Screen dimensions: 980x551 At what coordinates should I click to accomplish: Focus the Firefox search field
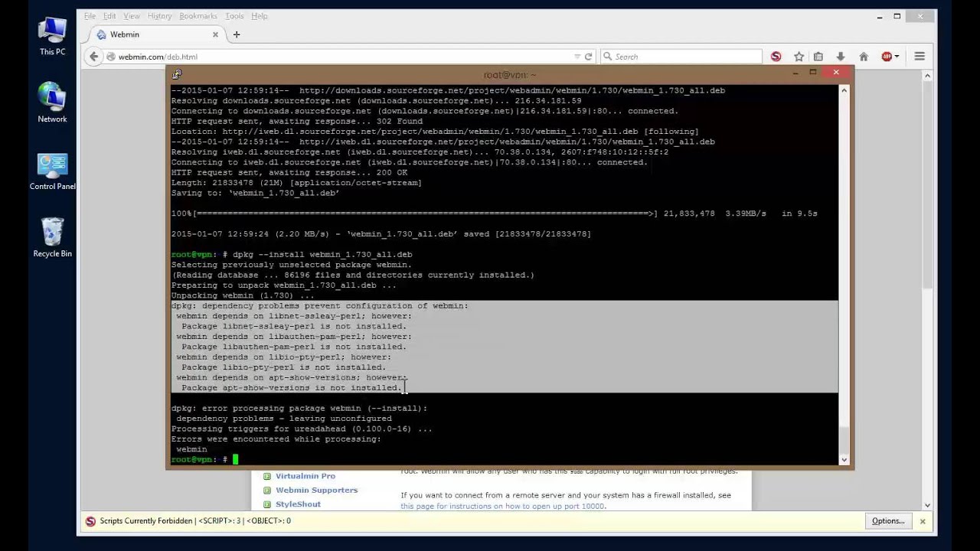[680, 57]
